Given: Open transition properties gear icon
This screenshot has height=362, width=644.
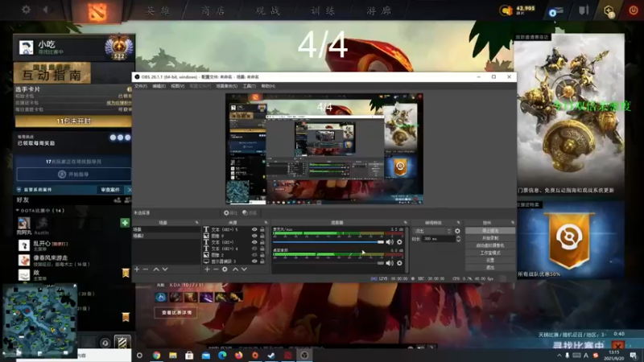Looking at the screenshot, I should (x=457, y=231).
